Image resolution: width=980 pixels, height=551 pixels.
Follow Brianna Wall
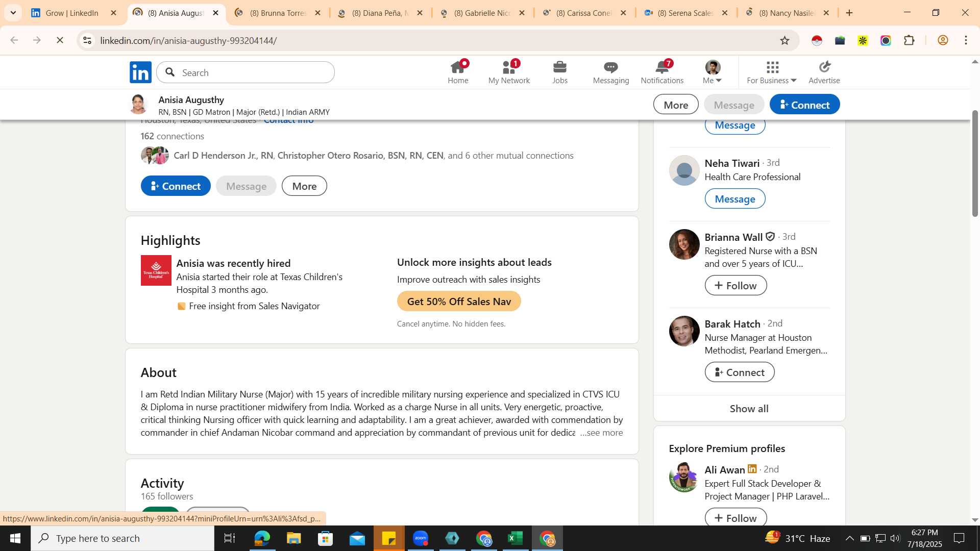pos(736,286)
